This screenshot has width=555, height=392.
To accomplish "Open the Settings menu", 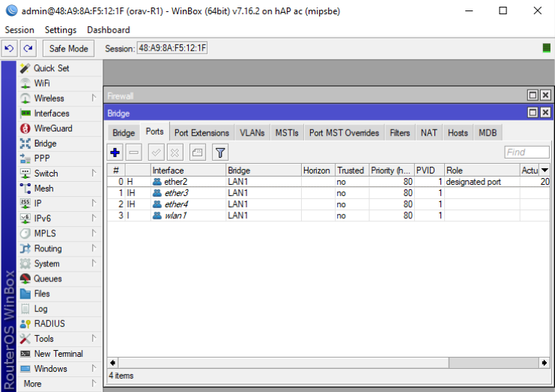I will coord(61,30).
